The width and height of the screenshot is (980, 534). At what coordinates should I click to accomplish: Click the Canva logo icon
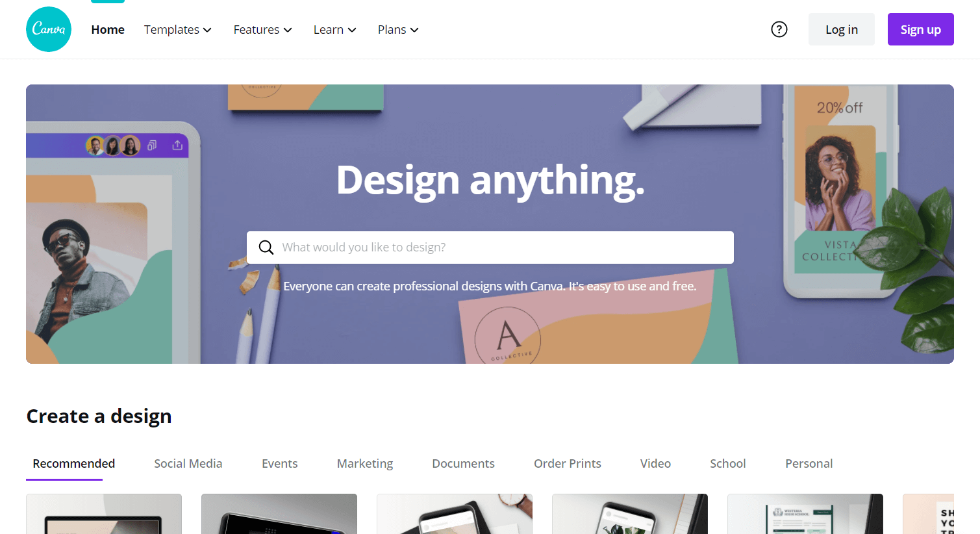(49, 29)
